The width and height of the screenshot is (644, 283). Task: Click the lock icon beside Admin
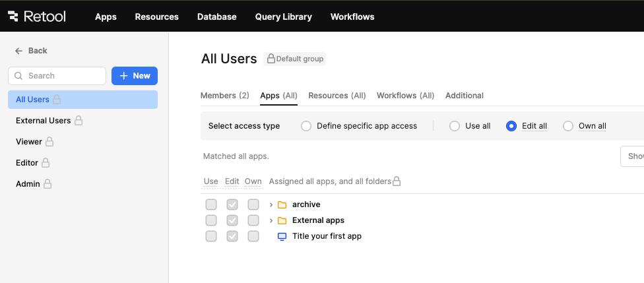coord(48,184)
